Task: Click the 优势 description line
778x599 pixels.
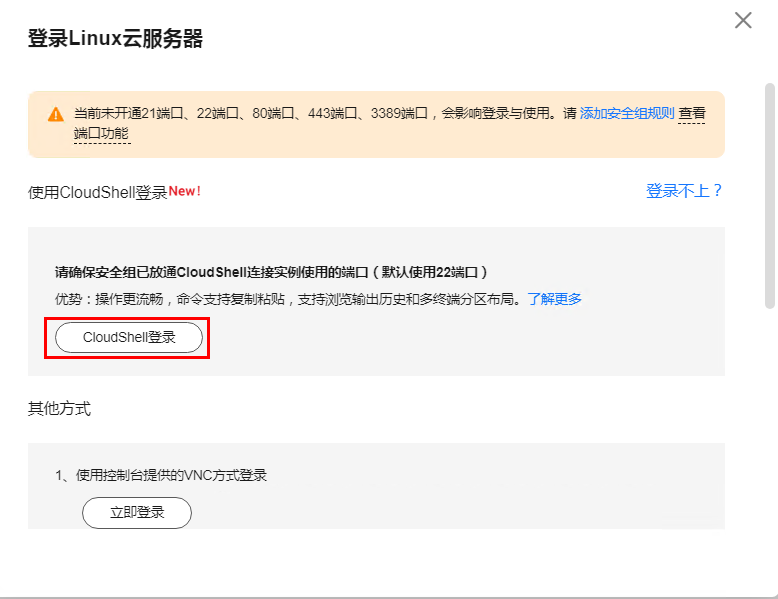Action: pos(290,299)
